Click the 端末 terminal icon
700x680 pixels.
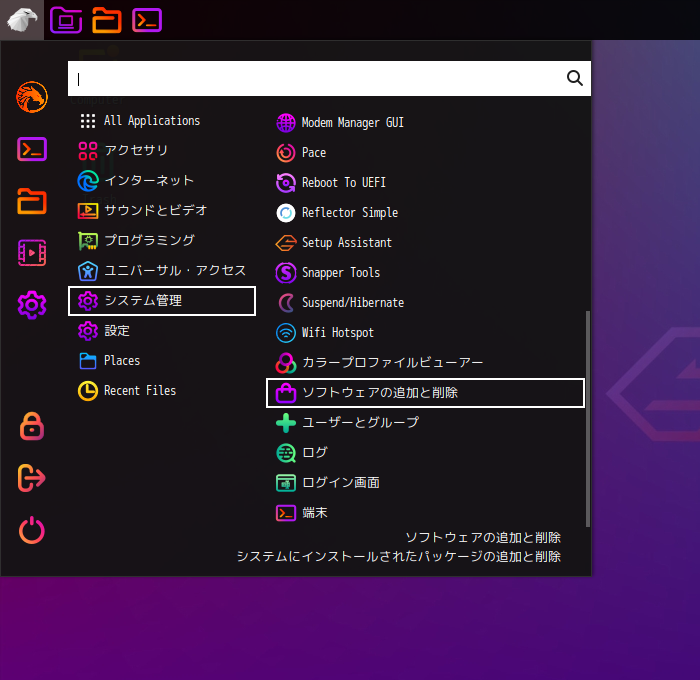click(x=286, y=513)
